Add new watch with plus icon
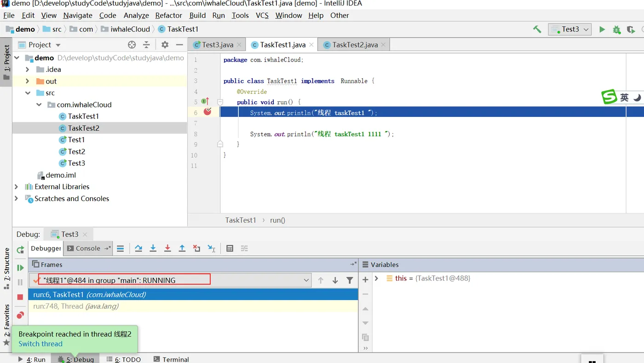 (x=365, y=279)
